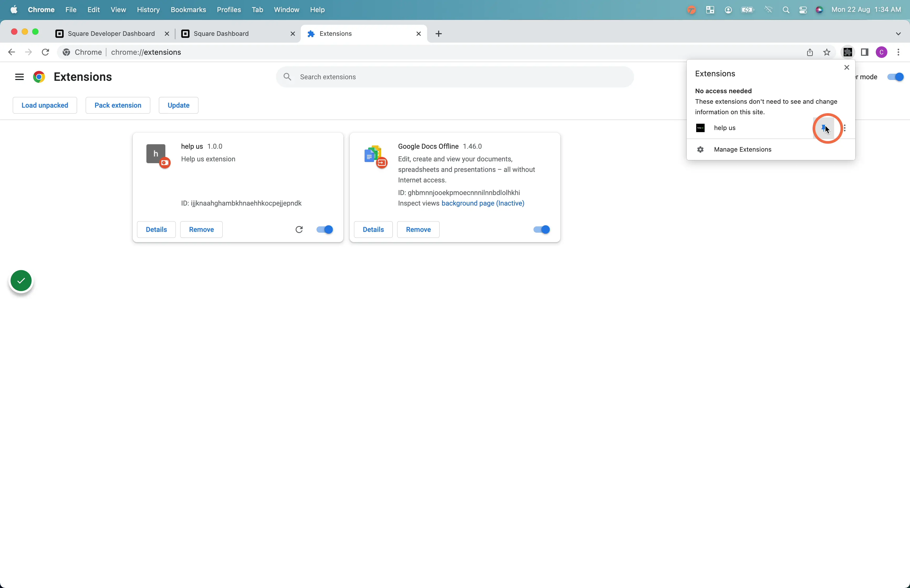Open a new tab
The width and height of the screenshot is (910, 588).
coord(438,34)
